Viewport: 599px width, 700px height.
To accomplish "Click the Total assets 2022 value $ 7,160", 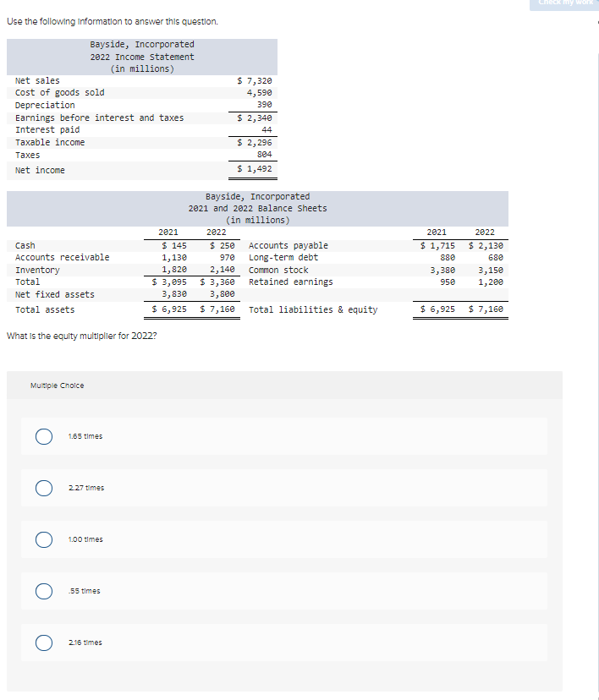I will 217,309.
